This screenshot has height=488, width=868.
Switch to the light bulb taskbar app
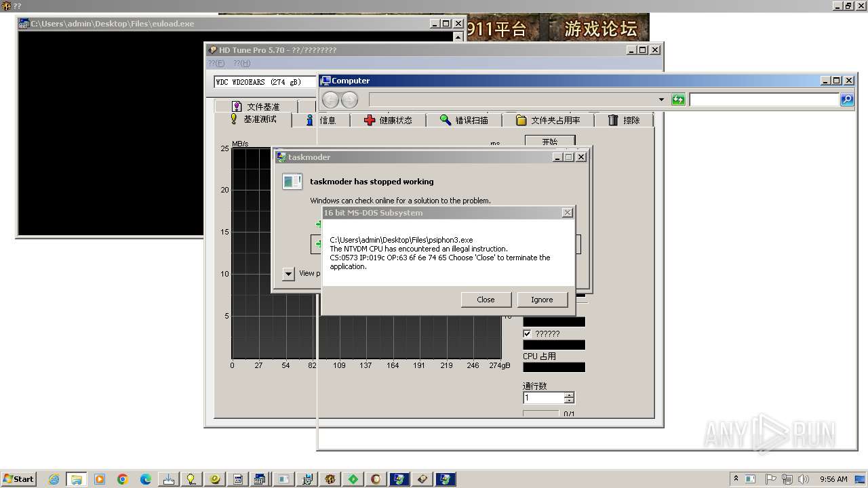click(192, 479)
